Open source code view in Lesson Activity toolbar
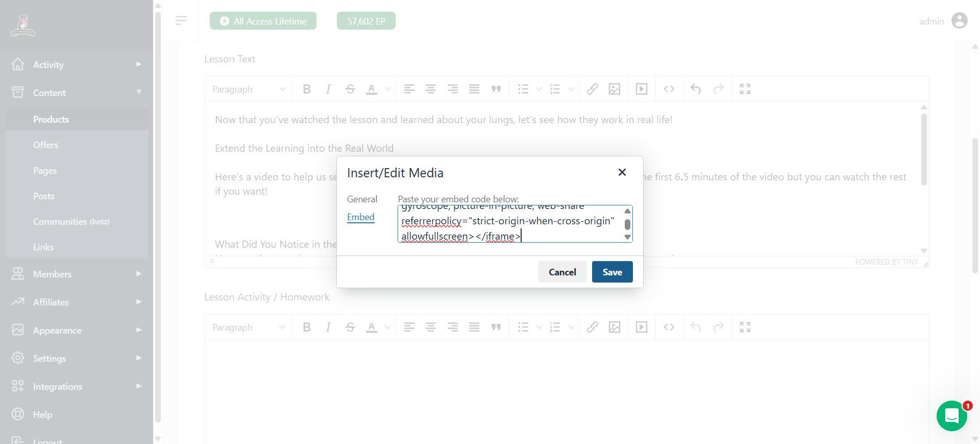Image resolution: width=980 pixels, height=444 pixels. click(669, 327)
